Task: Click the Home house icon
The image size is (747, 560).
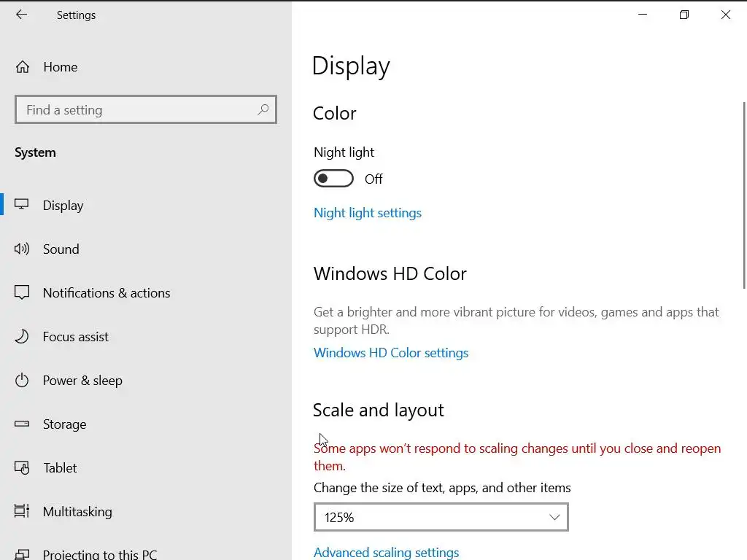Action: point(23,67)
